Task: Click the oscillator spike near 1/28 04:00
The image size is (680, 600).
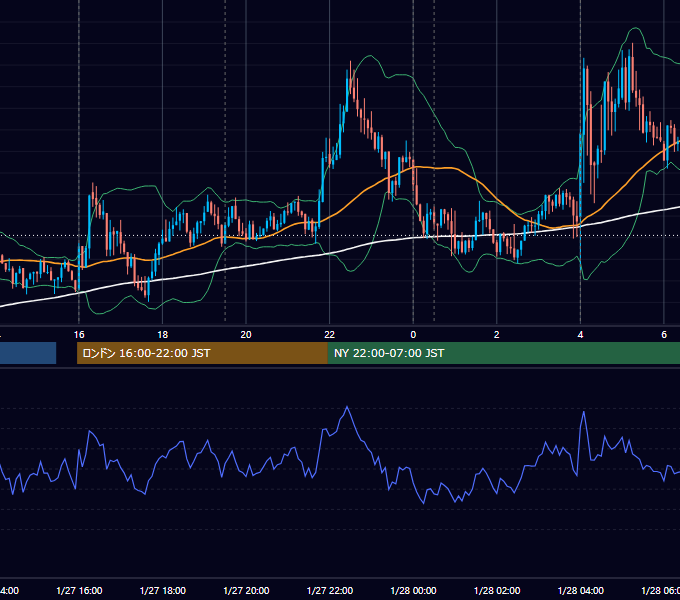Action: (x=584, y=412)
